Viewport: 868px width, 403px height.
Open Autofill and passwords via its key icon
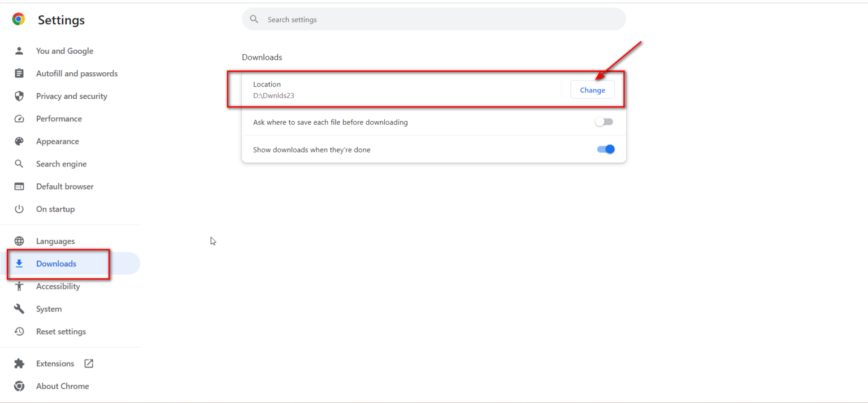coord(19,73)
